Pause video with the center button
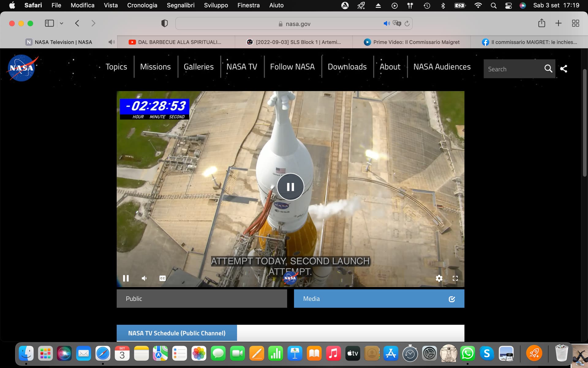The image size is (588, 368). coord(290,187)
